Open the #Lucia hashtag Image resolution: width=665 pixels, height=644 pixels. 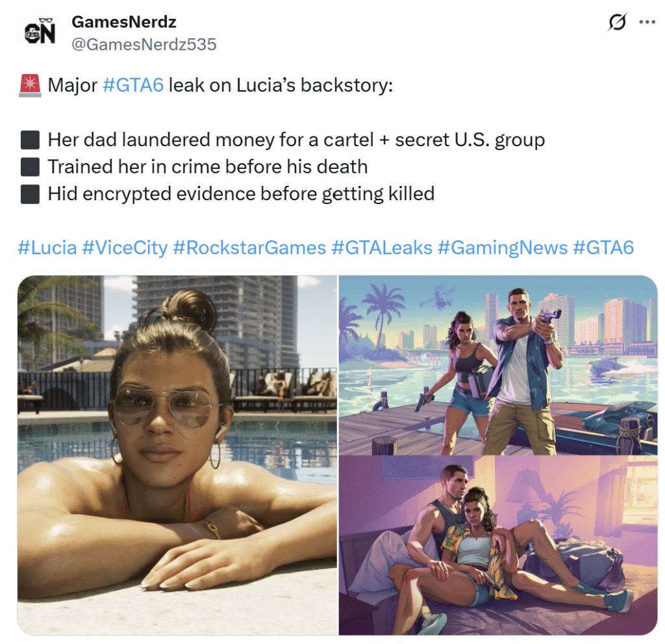pos(47,248)
